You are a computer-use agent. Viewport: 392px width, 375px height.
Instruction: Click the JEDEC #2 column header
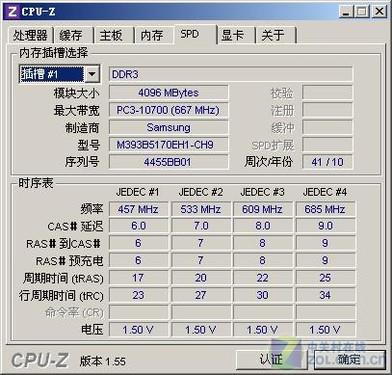pos(201,192)
